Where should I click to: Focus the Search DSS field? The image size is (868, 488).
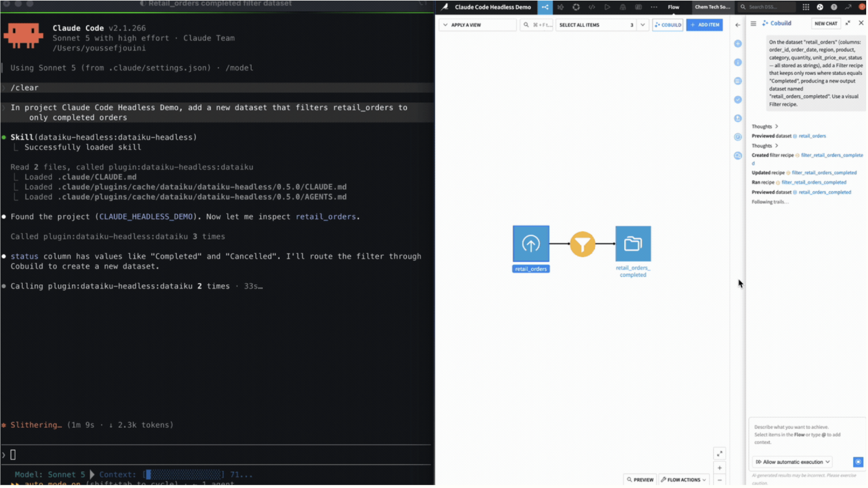[766, 7]
